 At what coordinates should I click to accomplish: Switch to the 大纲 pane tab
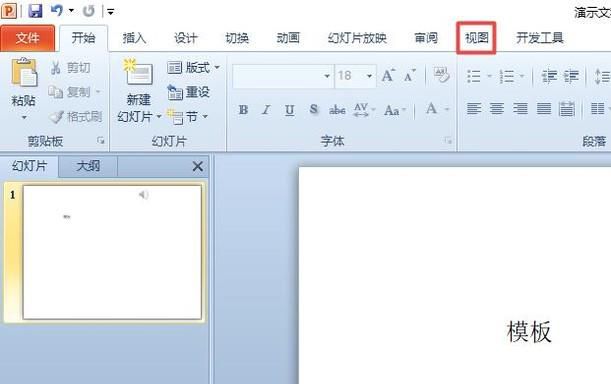(x=88, y=166)
